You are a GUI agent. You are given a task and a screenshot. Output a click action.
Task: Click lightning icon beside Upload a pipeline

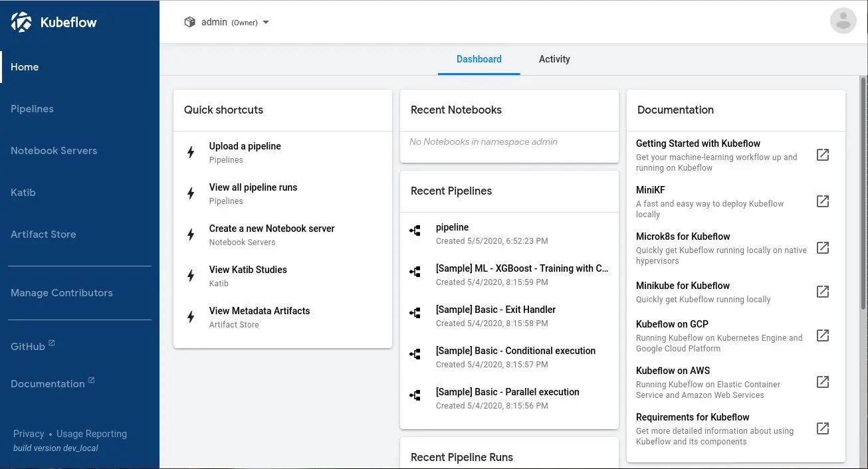coord(191,152)
